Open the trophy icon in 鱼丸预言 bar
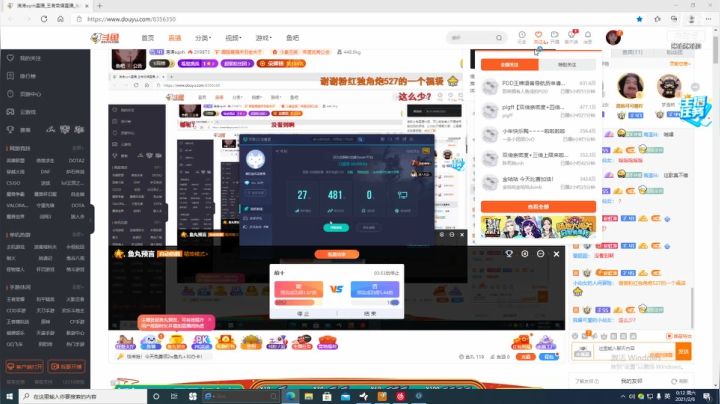The width and height of the screenshot is (720, 404). pyautogui.click(x=509, y=253)
